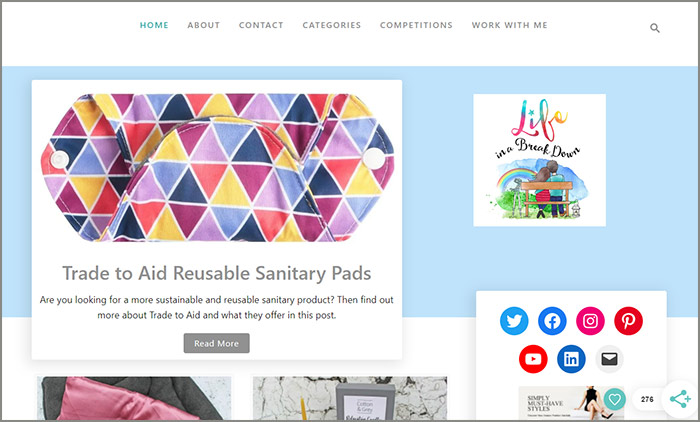700x422 pixels.
Task: Open the Work With Me page
Action: click(x=509, y=25)
